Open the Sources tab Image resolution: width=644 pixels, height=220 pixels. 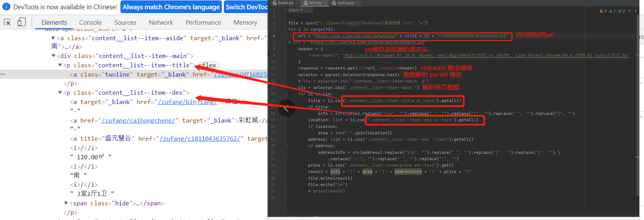125,22
